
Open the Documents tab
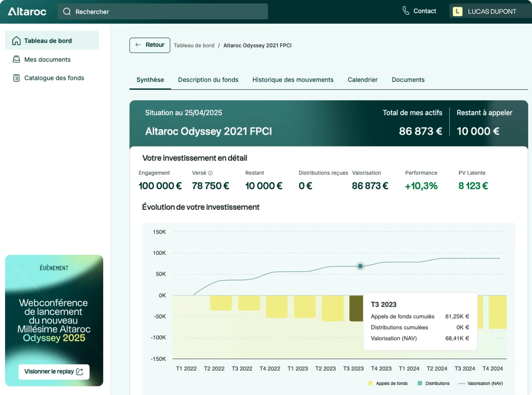pyautogui.click(x=408, y=80)
